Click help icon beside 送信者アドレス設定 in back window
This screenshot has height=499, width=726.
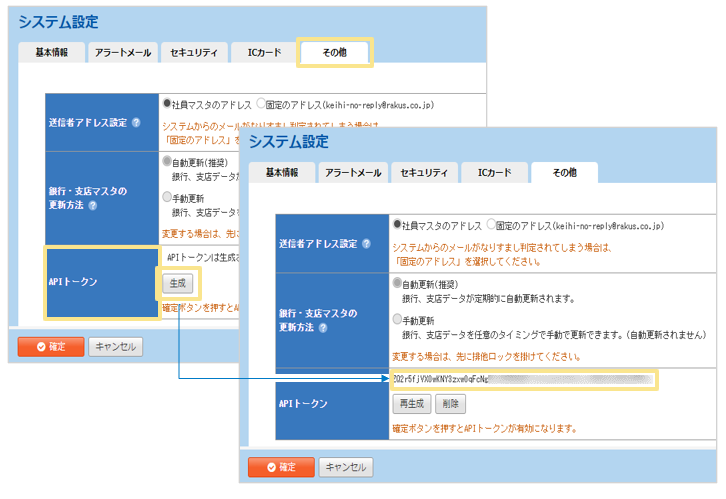click(x=135, y=123)
